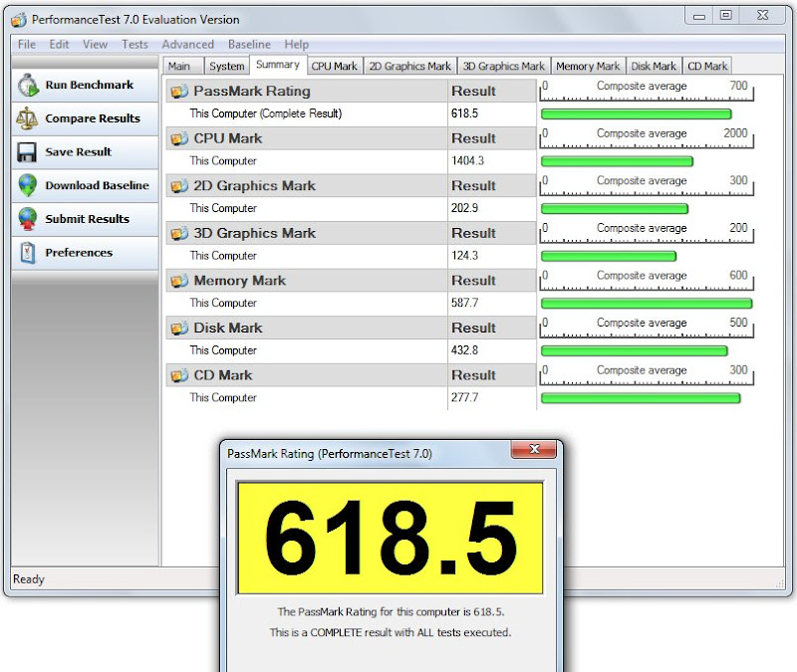Click the PassMark Rating section header text
This screenshot has width=797, height=672.
pyautogui.click(x=252, y=92)
